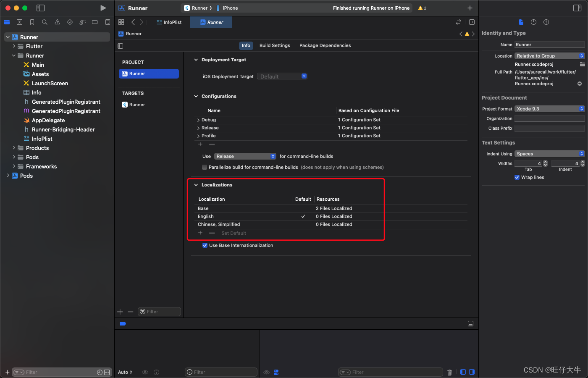588x378 pixels.
Task: Open the Location Relative to Group dropdown
Action: [549, 56]
